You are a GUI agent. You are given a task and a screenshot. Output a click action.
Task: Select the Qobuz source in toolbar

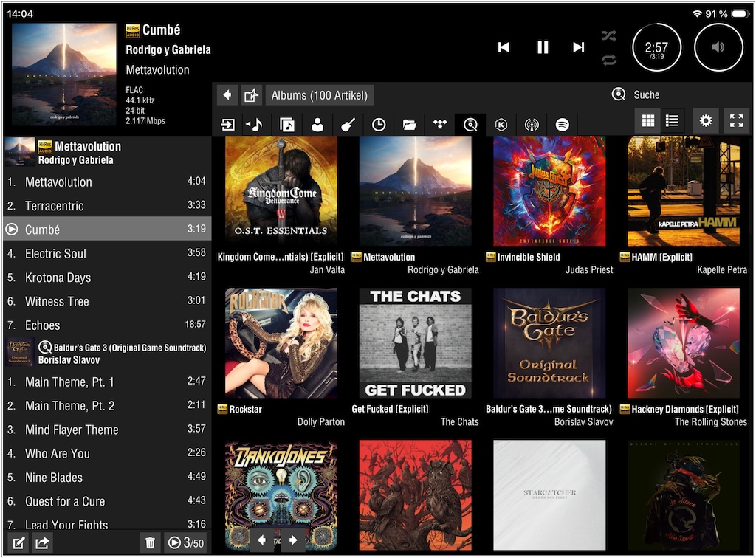point(470,125)
